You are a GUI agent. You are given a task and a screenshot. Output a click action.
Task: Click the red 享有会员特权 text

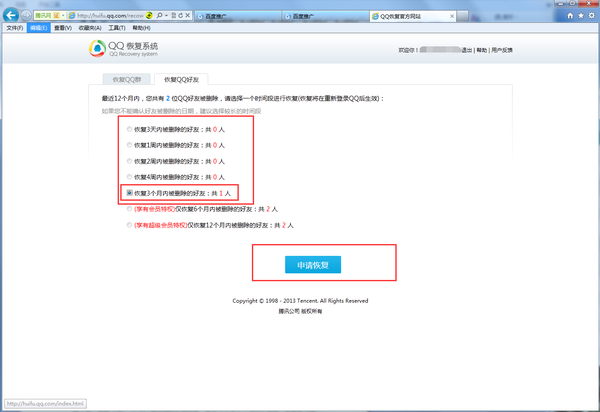point(155,209)
